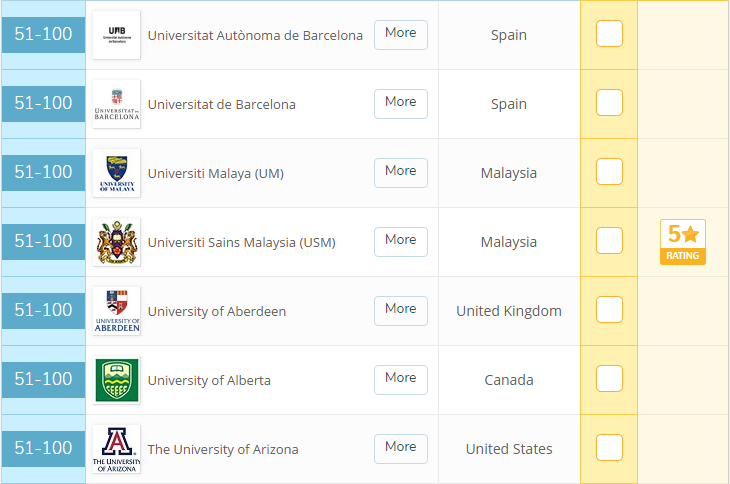730x484 pixels.
Task: Check the compare box for Universiti Malaya
Action: [x=609, y=172]
